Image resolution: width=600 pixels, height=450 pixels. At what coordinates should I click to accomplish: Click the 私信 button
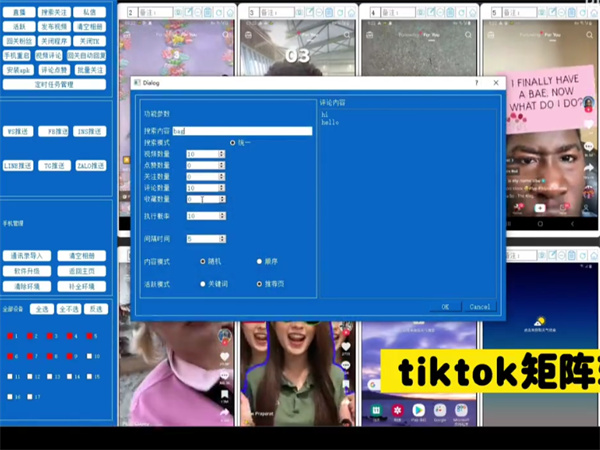tap(90, 12)
